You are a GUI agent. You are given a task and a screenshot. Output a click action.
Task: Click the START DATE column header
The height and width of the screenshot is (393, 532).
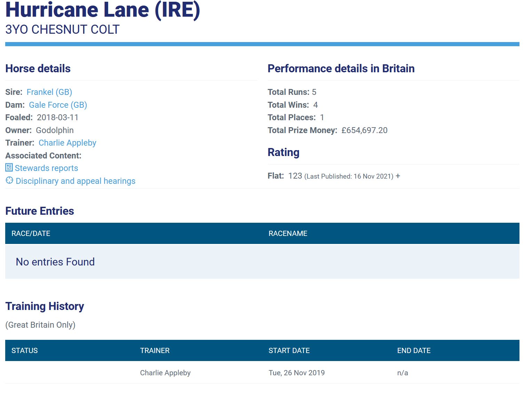(x=289, y=351)
